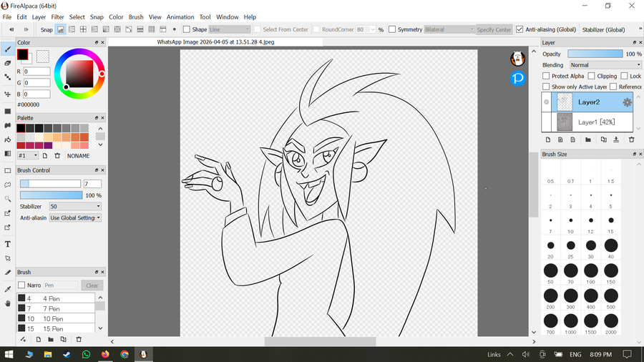Screen dimensions: 644x362
Task: Click the duplicate layer icon
Action: pyautogui.click(x=603, y=140)
